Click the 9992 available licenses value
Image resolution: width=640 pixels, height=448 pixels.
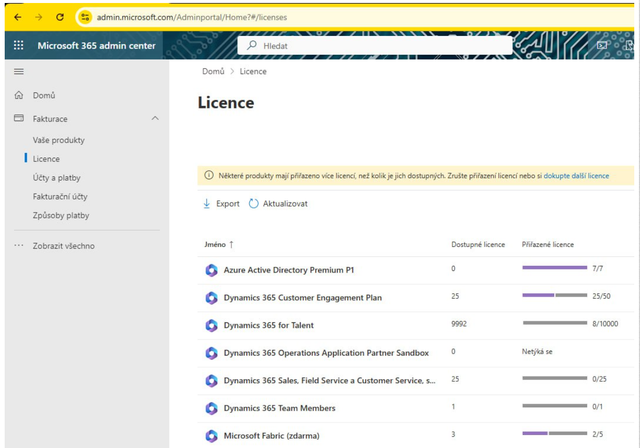pyautogui.click(x=459, y=324)
